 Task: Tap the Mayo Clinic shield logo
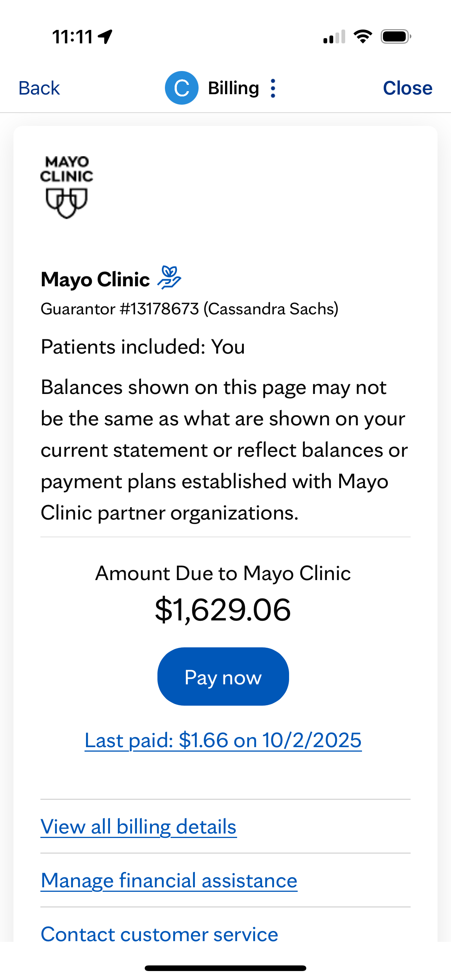67,187
